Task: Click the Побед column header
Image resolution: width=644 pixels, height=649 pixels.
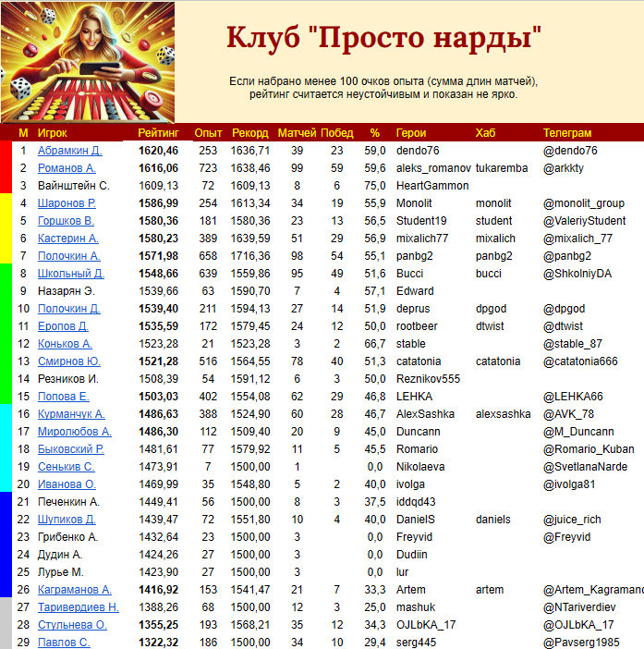Action: (337, 133)
